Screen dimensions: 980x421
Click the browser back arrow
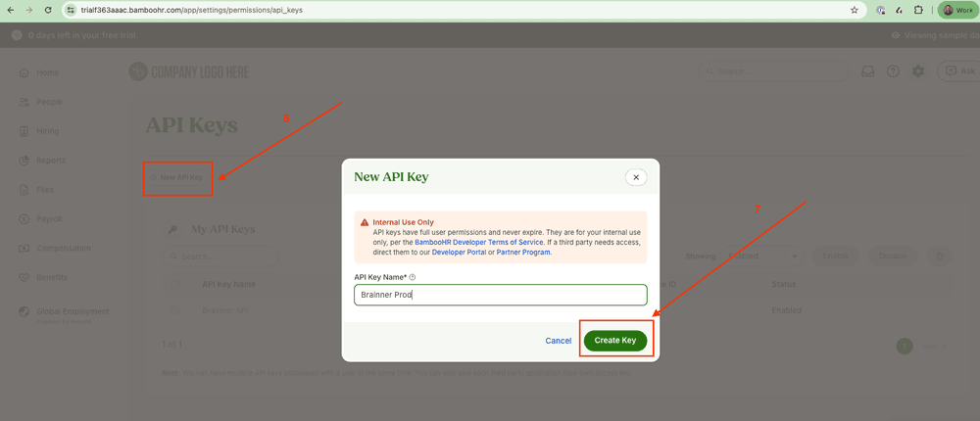pyautogui.click(x=11, y=10)
